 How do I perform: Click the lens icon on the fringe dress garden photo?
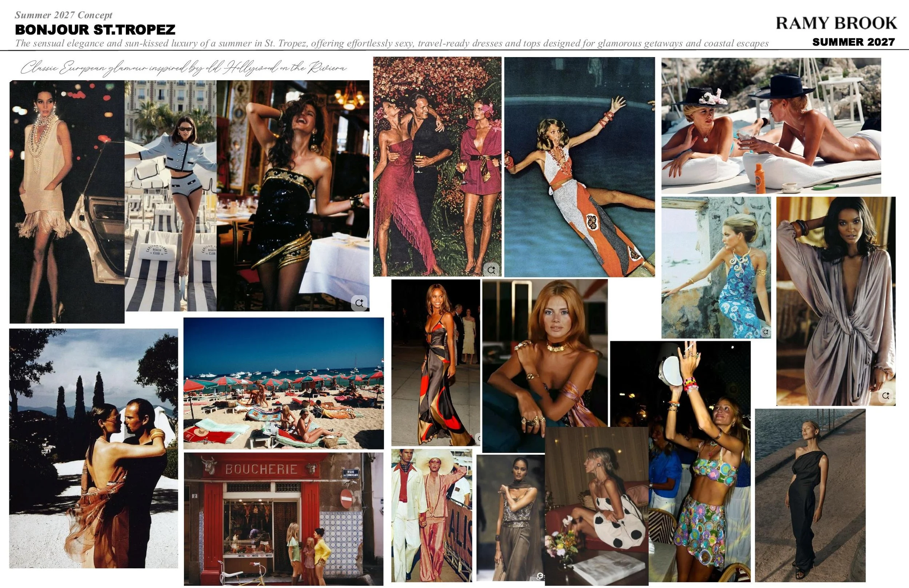coord(492,270)
